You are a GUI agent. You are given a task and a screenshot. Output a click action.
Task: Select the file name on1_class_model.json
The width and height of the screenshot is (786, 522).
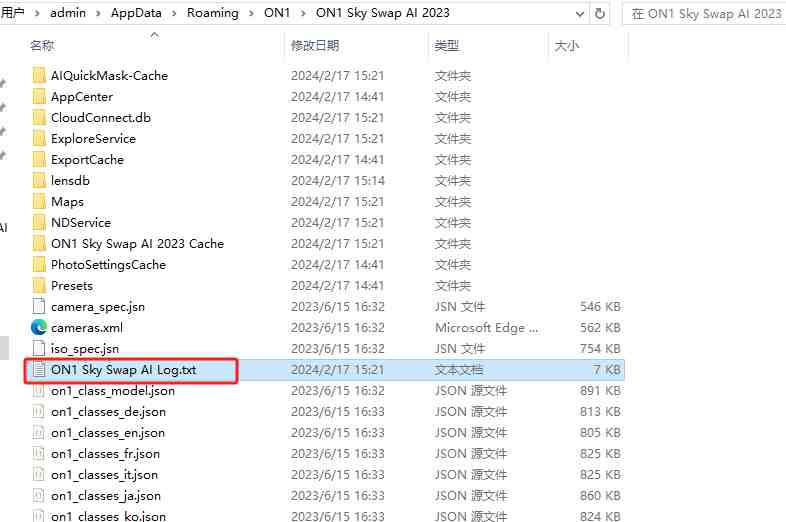pyautogui.click(x=113, y=391)
